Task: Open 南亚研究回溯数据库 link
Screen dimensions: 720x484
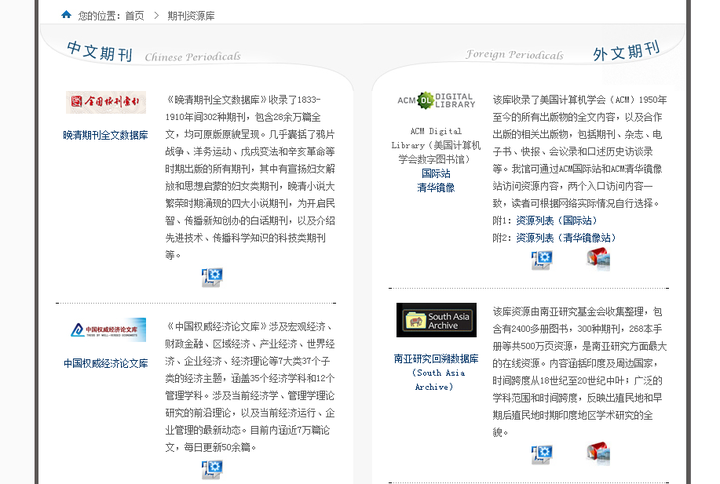Action: 436,358
